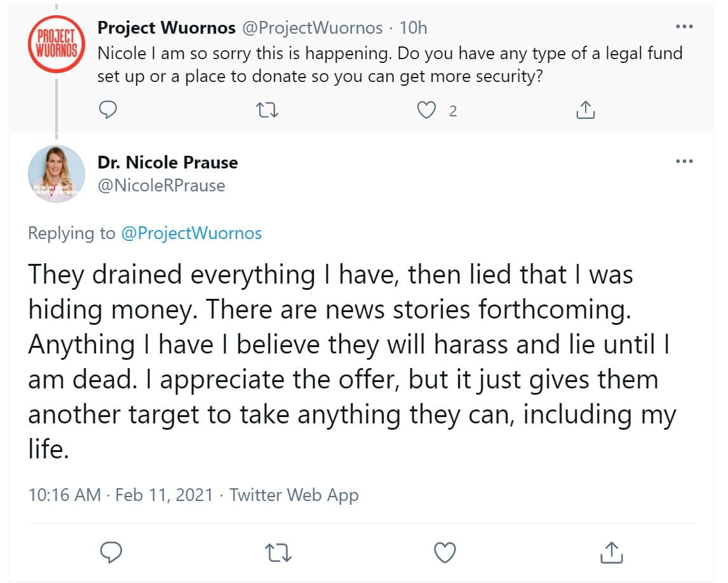
Task: Open more options for Nicole Prause tweet
Action: tap(684, 161)
